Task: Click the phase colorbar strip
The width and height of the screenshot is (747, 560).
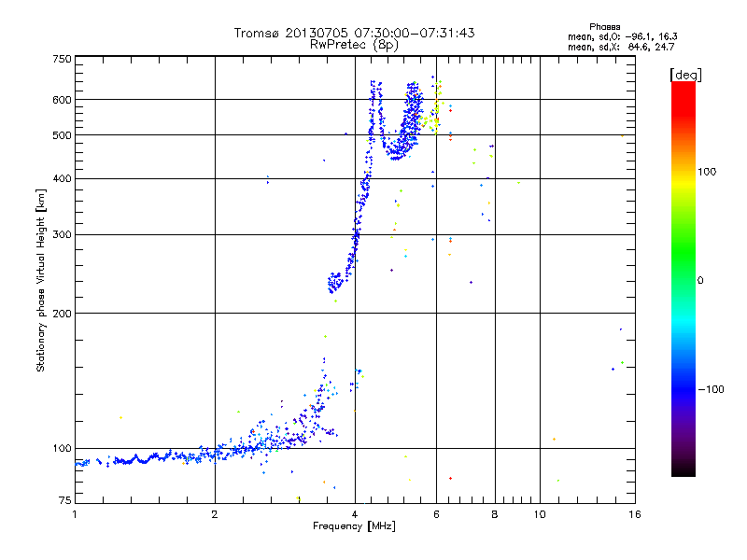Action: 684,279
